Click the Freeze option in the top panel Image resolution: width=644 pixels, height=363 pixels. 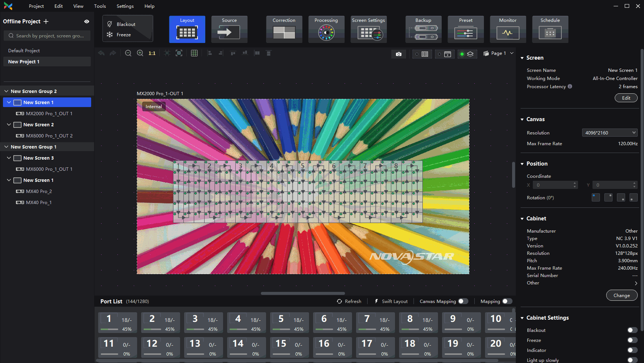coord(119,34)
